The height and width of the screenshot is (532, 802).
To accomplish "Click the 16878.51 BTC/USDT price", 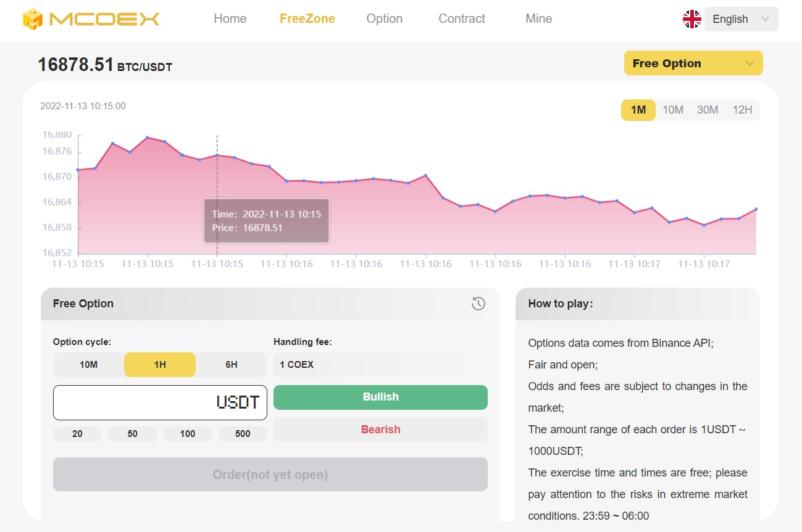I will click(105, 65).
